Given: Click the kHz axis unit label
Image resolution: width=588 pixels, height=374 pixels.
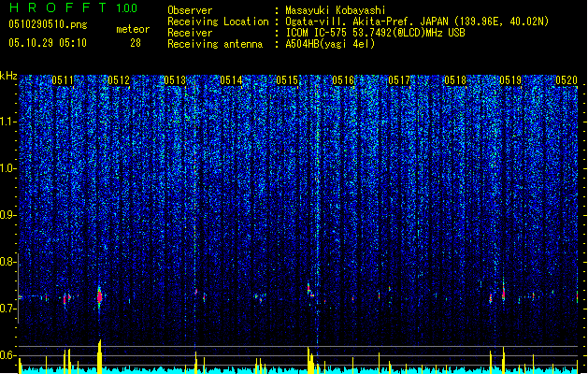Looking at the screenshot, I should [x=8, y=76].
